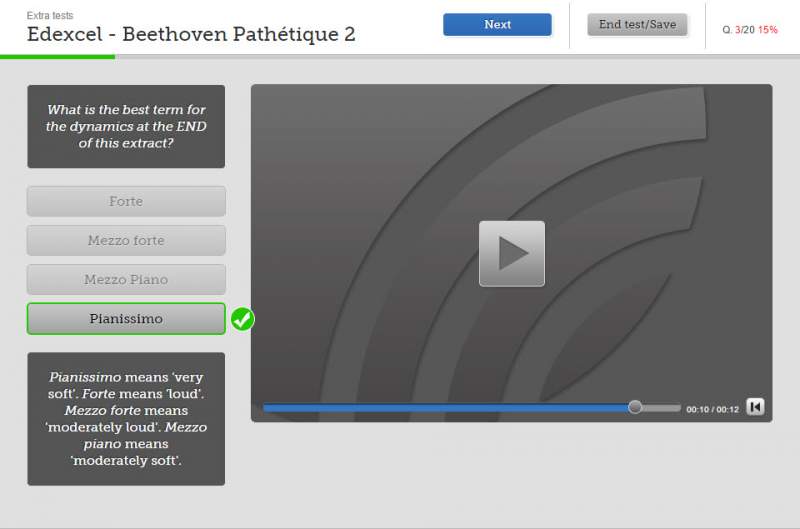Click the Extra tests label
800x529 pixels.
(x=50, y=15)
